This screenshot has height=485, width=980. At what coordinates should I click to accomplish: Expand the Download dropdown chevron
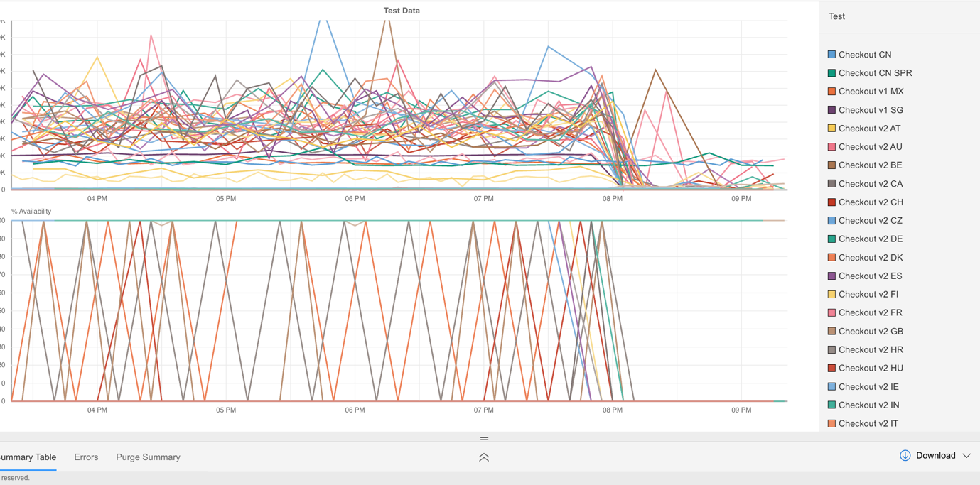click(x=966, y=456)
